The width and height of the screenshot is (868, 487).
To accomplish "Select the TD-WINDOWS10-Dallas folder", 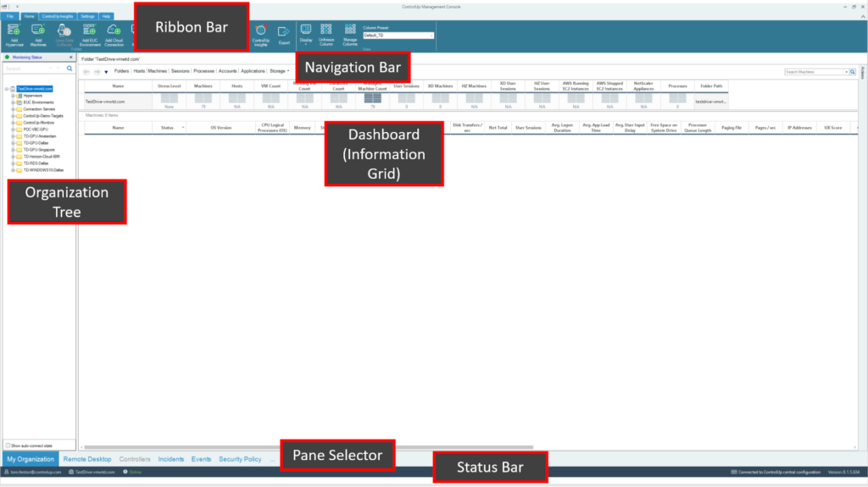I will 43,170.
